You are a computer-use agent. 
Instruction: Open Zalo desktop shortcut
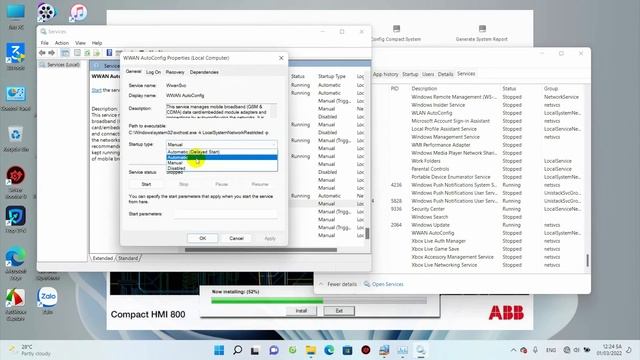[47, 301]
